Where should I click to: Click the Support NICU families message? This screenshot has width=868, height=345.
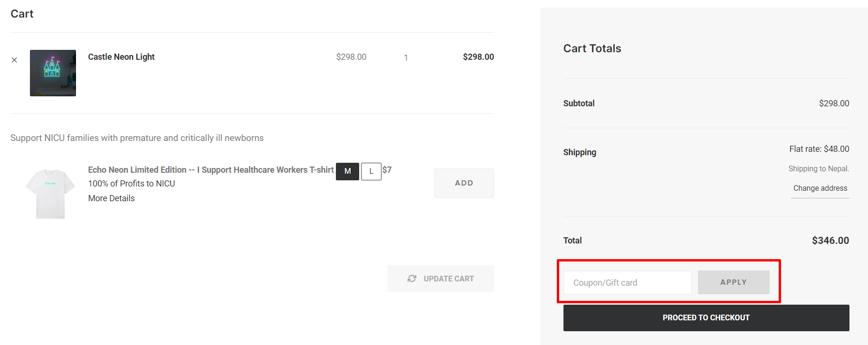[x=137, y=138]
